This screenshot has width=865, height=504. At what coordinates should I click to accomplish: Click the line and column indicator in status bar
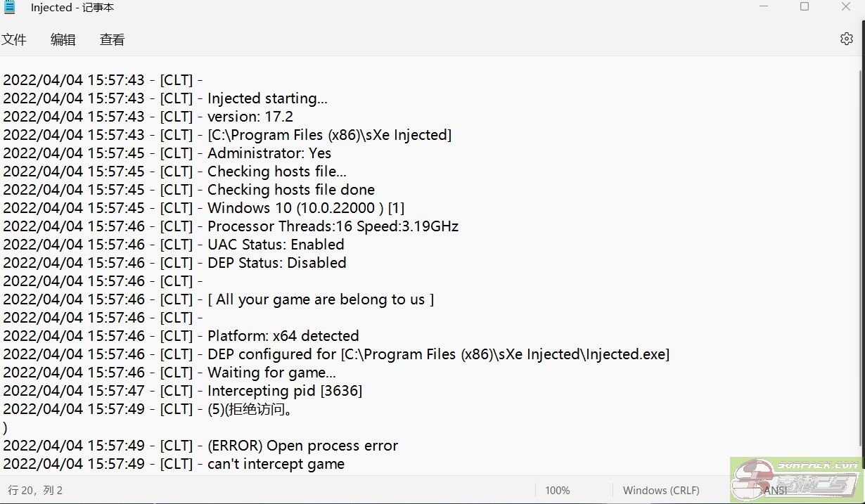35,490
